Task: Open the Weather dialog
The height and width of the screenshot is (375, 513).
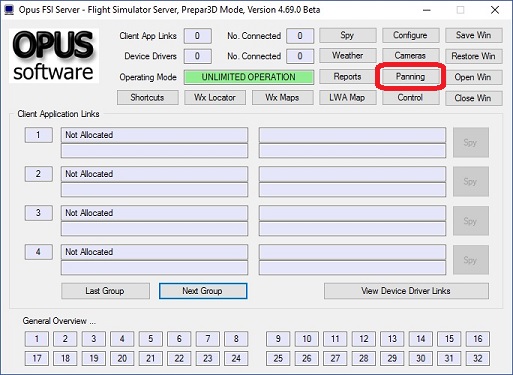Action: tap(348, 56)
